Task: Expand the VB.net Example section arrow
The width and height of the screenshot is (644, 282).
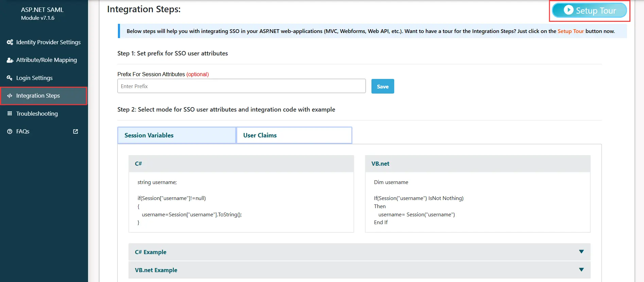Action: point(581,270)
